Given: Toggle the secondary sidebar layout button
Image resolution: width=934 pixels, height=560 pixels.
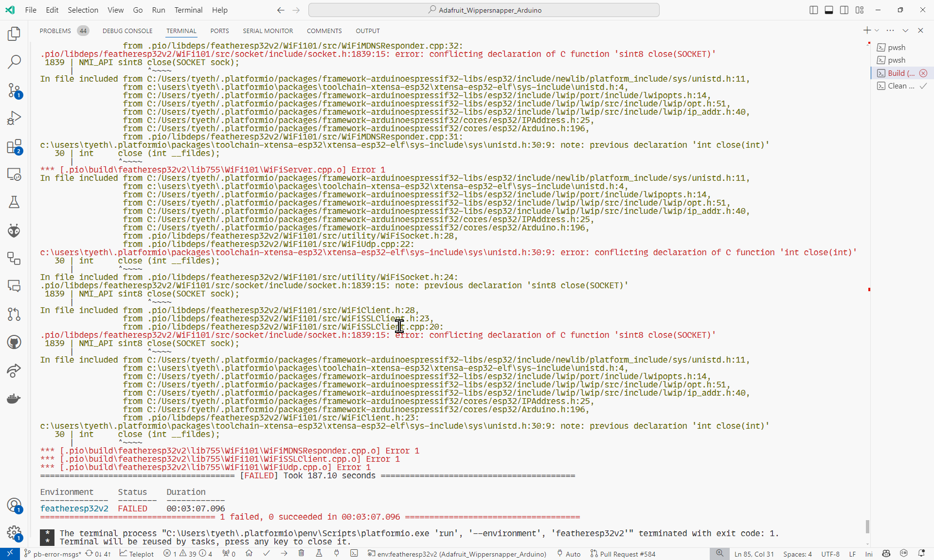Looking at the screenshot, I should click(844, 10).
